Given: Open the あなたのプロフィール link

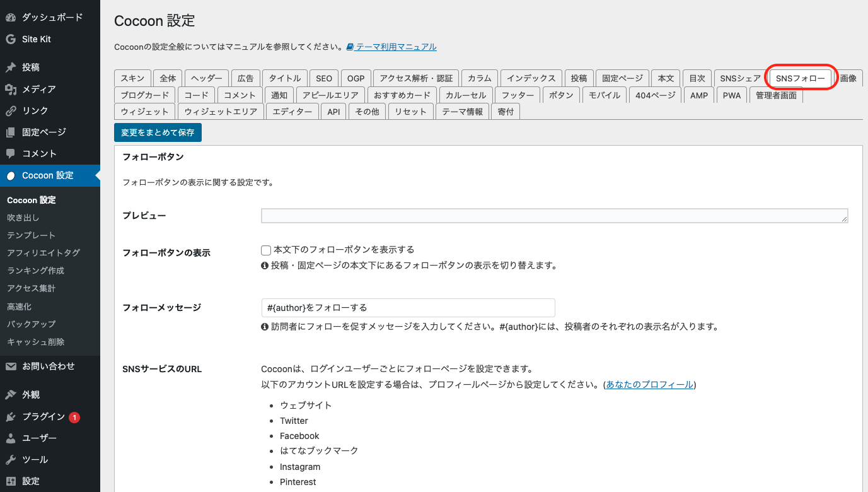Looking at the screenshot, I should coord(649,385).
